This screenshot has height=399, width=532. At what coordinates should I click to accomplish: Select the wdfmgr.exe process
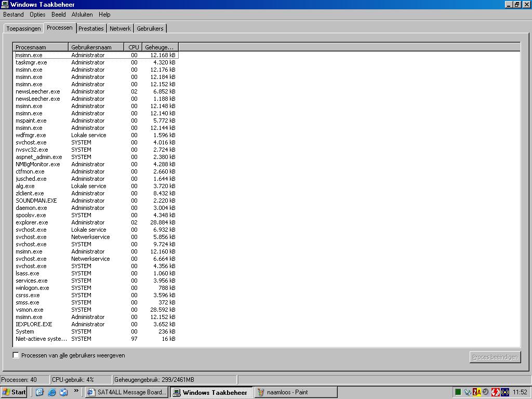tap(96, 135)
